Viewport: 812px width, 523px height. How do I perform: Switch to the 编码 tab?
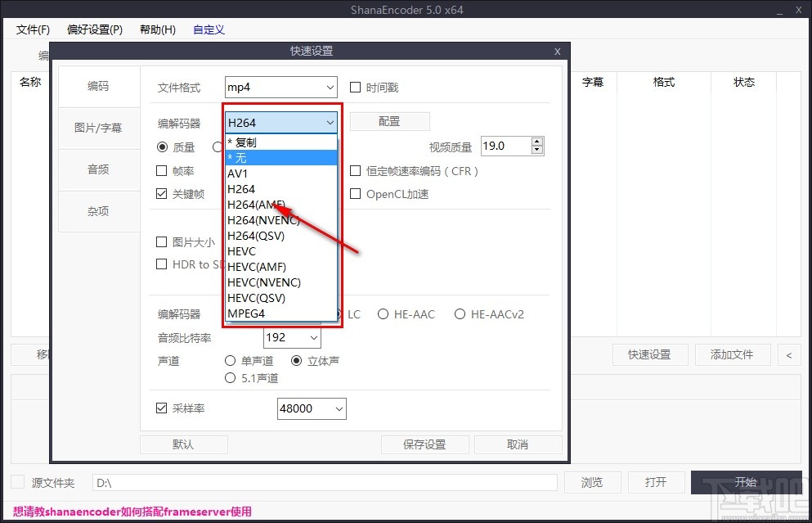point(98,86)
